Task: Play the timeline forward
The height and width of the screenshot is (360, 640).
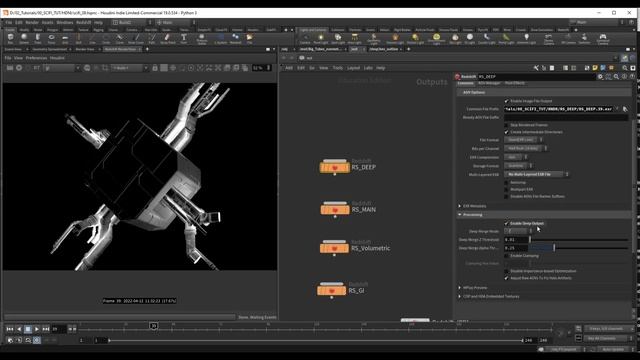Action: point(37,329)
